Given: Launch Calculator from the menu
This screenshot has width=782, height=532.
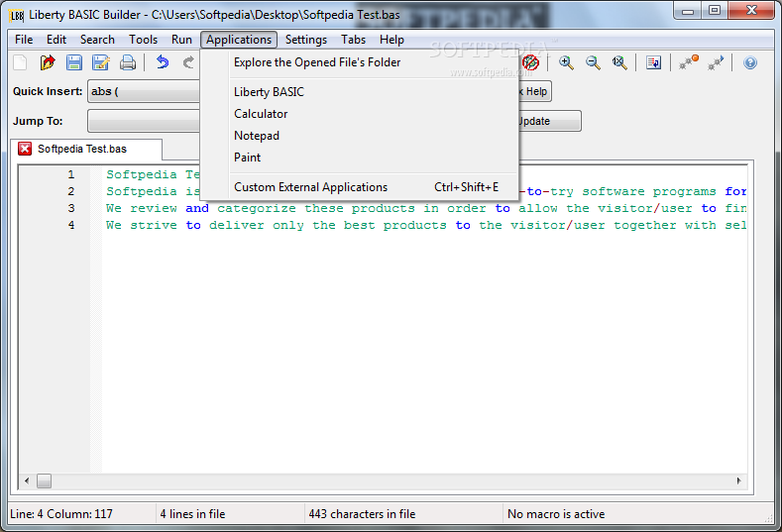Looking at the screenshot, I should 359,114.
